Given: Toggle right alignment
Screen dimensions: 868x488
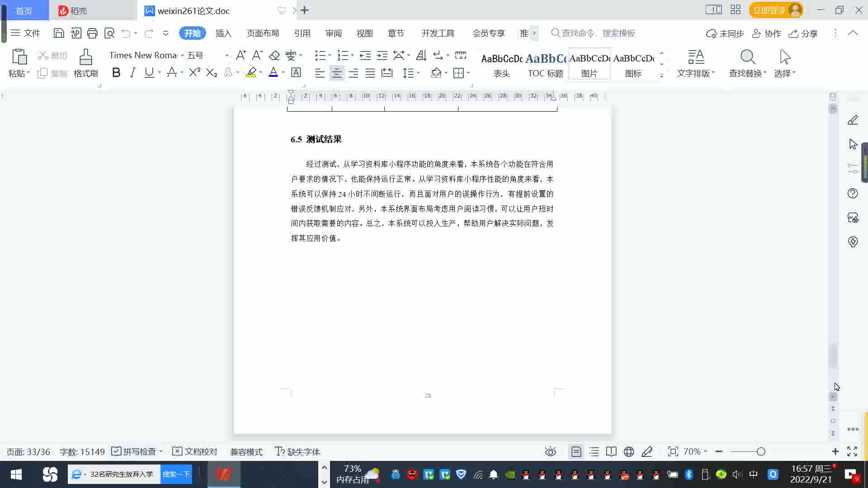Looking at the screenshot, I should pos(354,73).
